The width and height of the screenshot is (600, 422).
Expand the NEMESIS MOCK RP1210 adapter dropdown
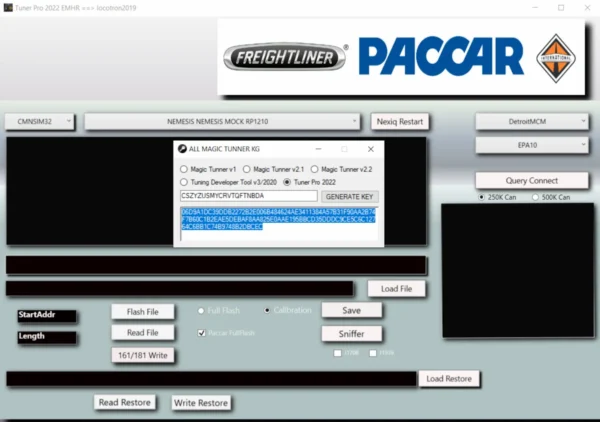point(223,121)
